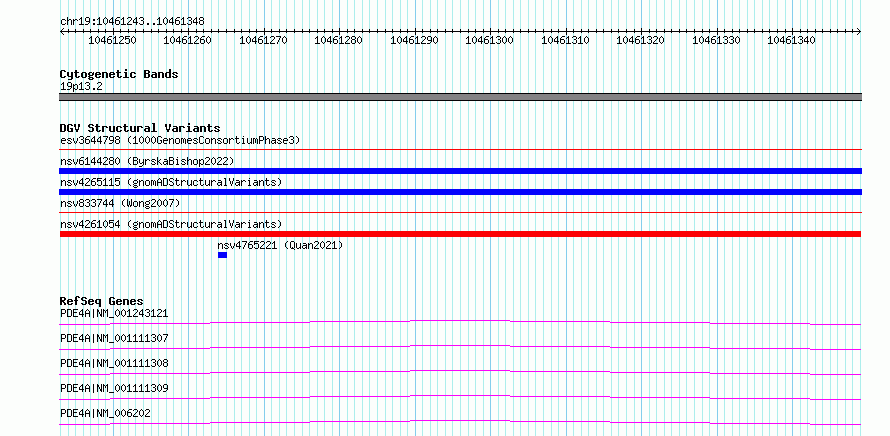This screenshot has width=890, height=436.
Task: Click the magenta line of NM_006202
Action: [460, 422]
